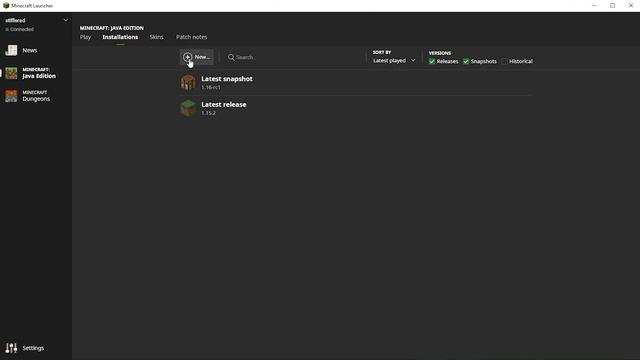
Task: Toggle the Snapshots versions checkbox
Action: pos(466,61)
